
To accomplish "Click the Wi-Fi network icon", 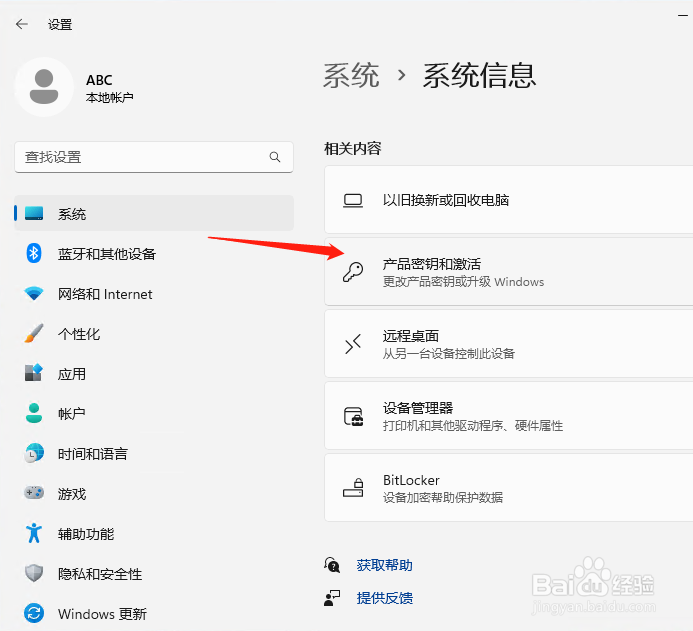I will tap(34, 293).
